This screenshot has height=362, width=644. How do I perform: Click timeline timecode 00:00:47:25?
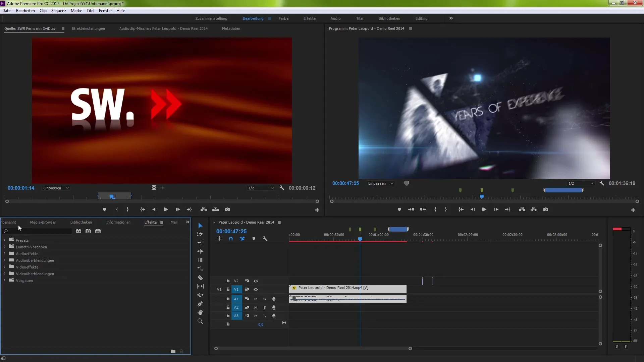(x=231, y=231)
